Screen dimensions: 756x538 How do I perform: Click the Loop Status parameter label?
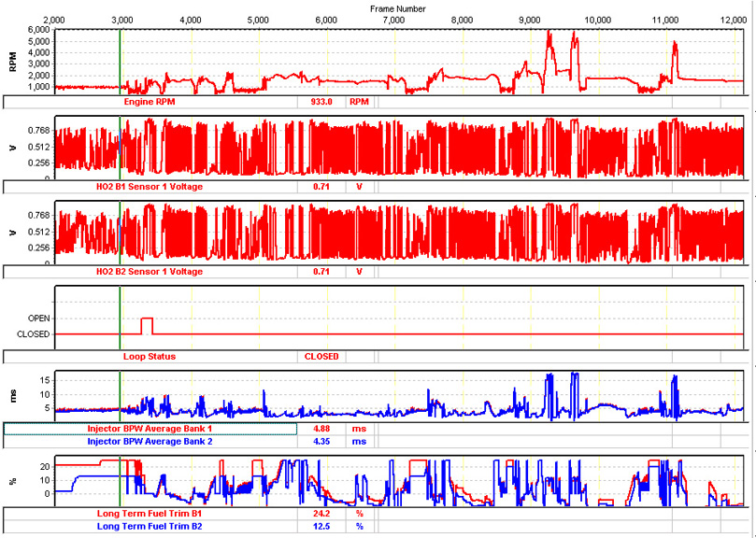point(150,356)
